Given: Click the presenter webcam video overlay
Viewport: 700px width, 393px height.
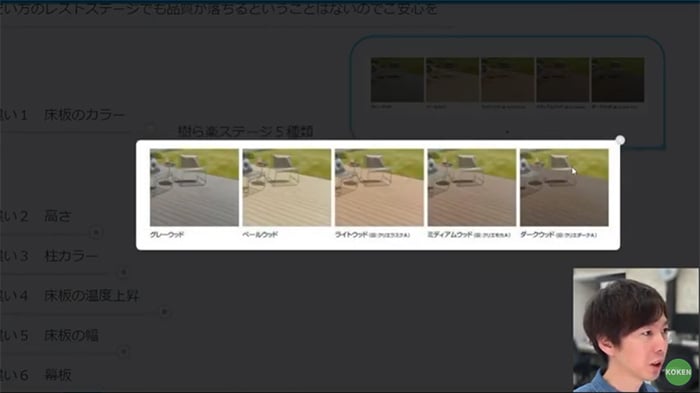Looking at the screenshot, I should (x=636, y=330).
